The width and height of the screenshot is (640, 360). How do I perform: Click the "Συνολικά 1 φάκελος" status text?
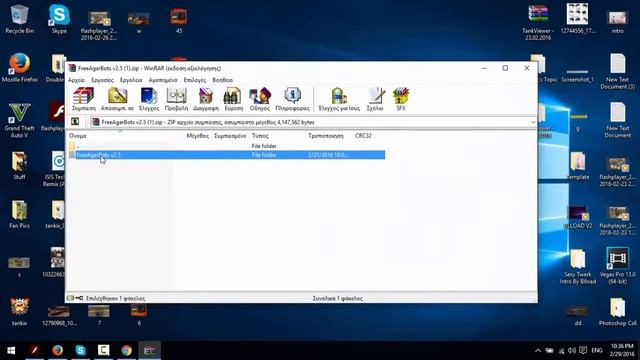[338, 298]
